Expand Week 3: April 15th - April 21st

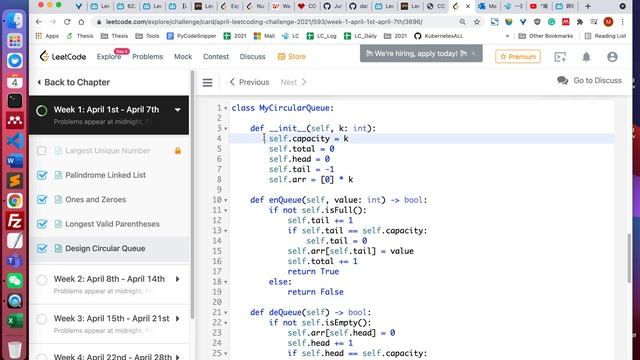pos(178,318)
